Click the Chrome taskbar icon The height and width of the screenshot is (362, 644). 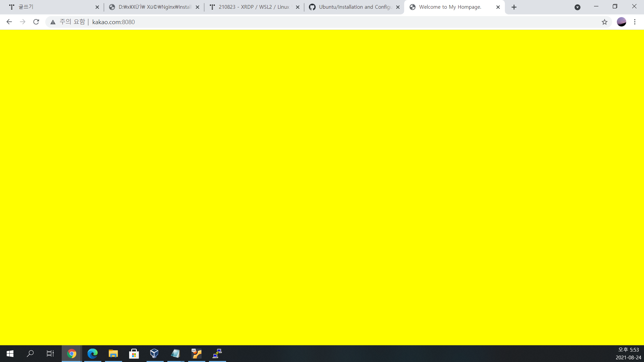(x=71, y=354)
